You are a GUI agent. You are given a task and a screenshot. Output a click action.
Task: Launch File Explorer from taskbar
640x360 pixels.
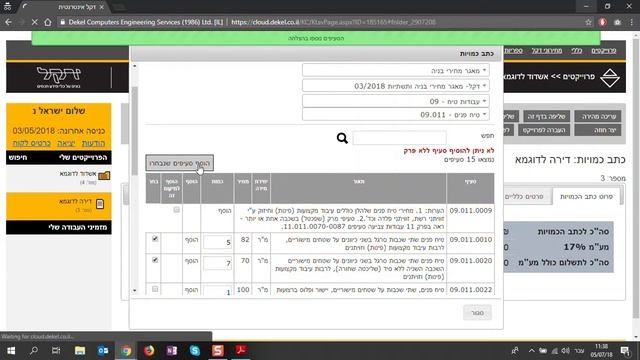(x=80, y=351)
